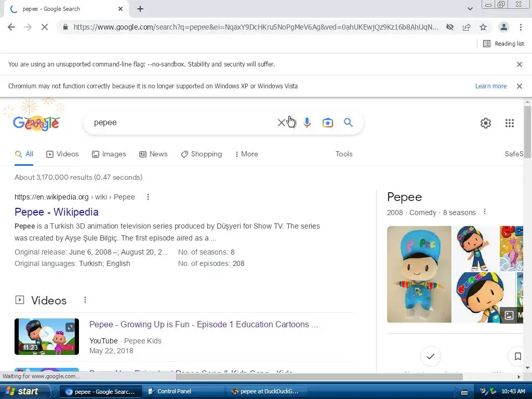Switch to pepee at DuckDuckGo taskbar window
This screenshot has width=532, height=399.
[x=267, y=392]
